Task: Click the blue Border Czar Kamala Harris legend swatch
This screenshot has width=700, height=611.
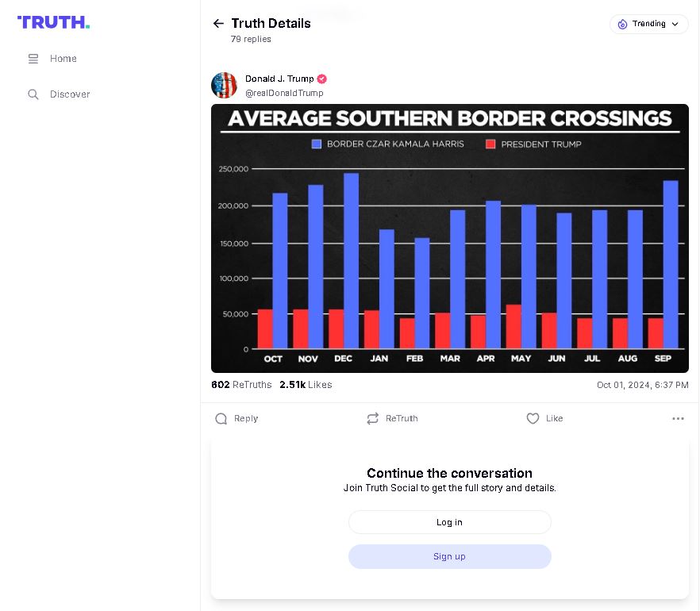Action: click(317, 144)
